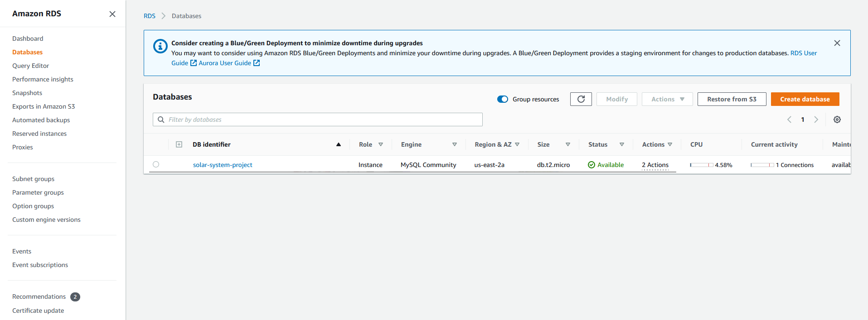868x320 pixels.
Task: Select Databases in sidebar
Action: coord(27,52)
